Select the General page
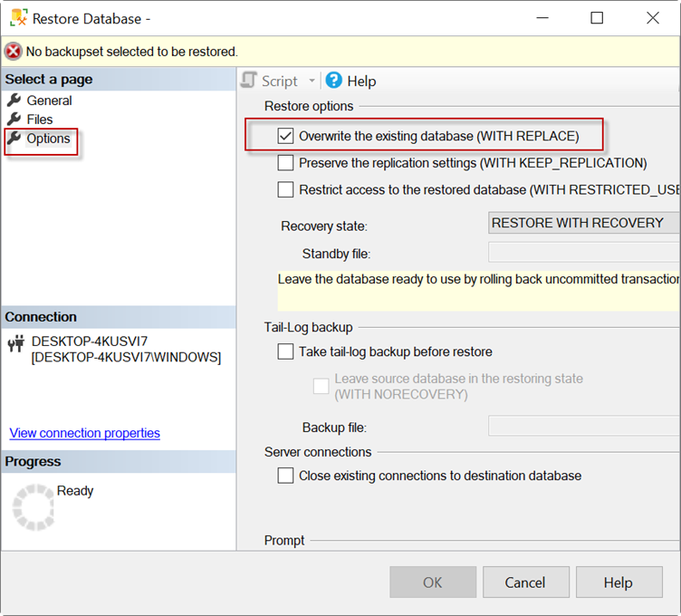Viewport: 681px width, 616px height. click(x=49, y=101)
